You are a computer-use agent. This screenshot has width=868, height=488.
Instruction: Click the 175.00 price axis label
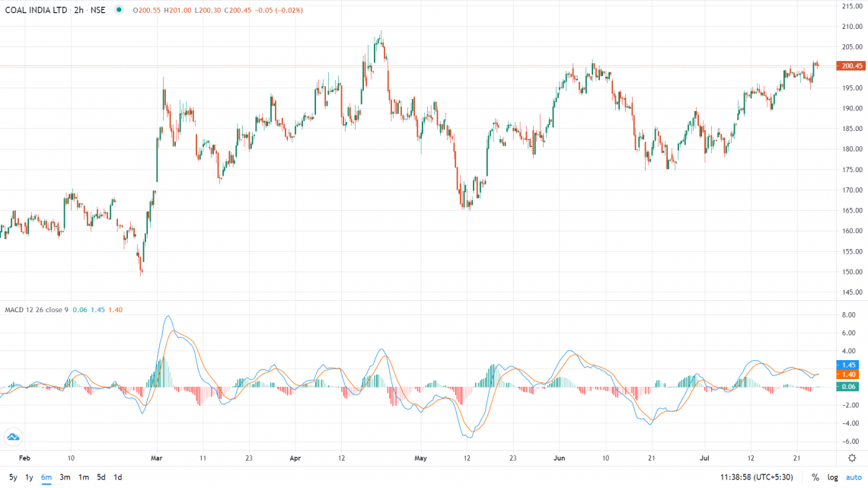click(x=852, y=170)
